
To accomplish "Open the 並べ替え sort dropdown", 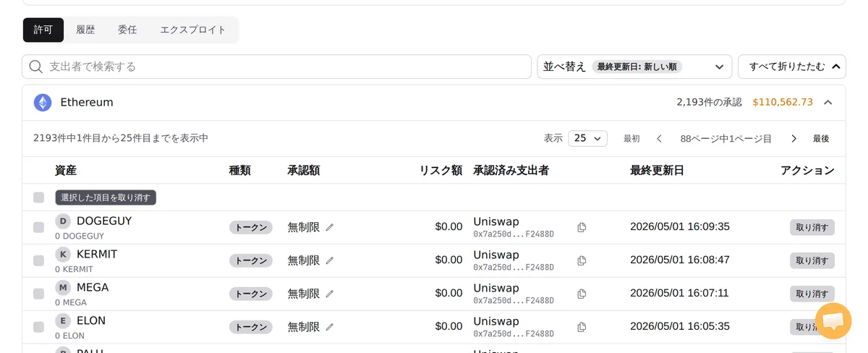I will [x=634, y=67].
